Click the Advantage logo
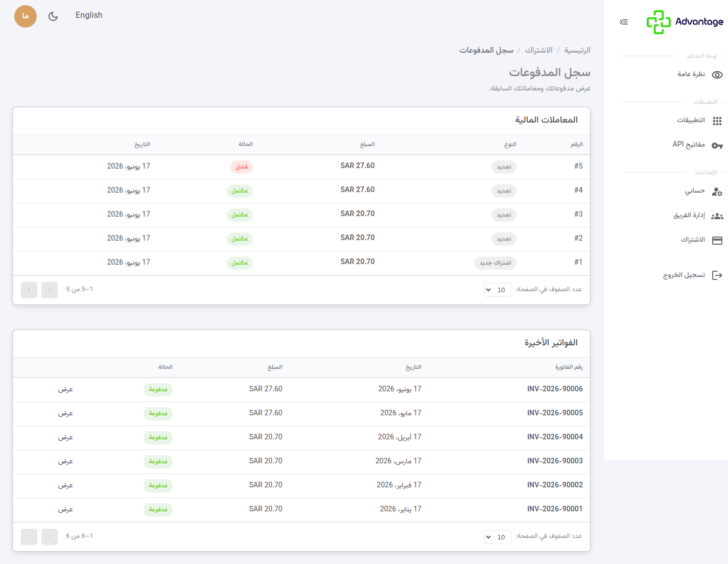 [685, 22]
